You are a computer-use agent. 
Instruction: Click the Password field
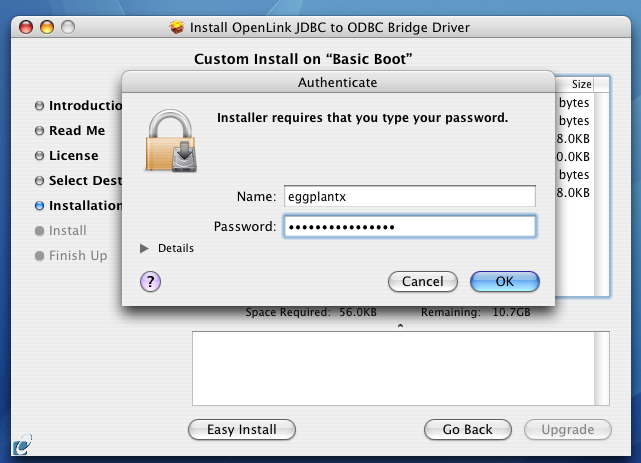click(410, 226)
